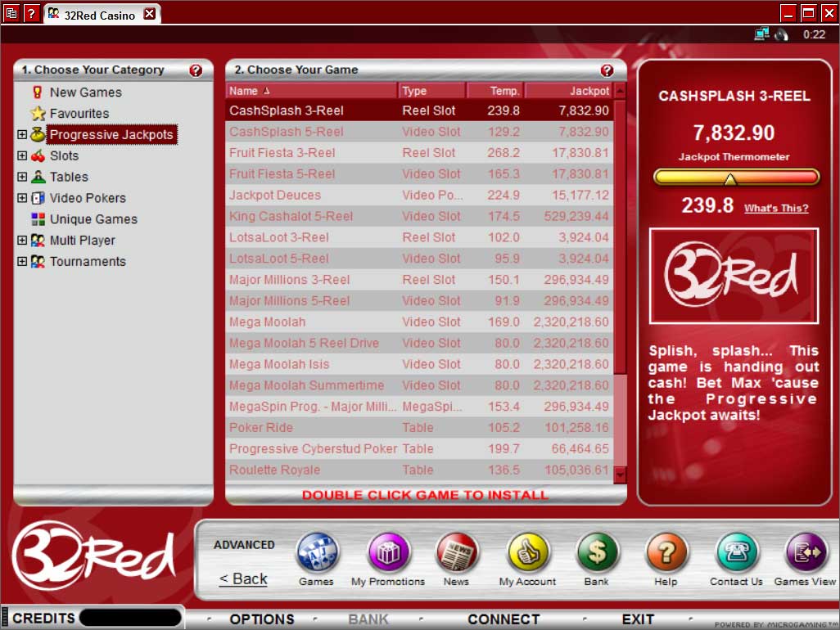Click the Jackpot Thermometer gauge
The height and width of the screenshot is (630, 840).
[737, 178]
